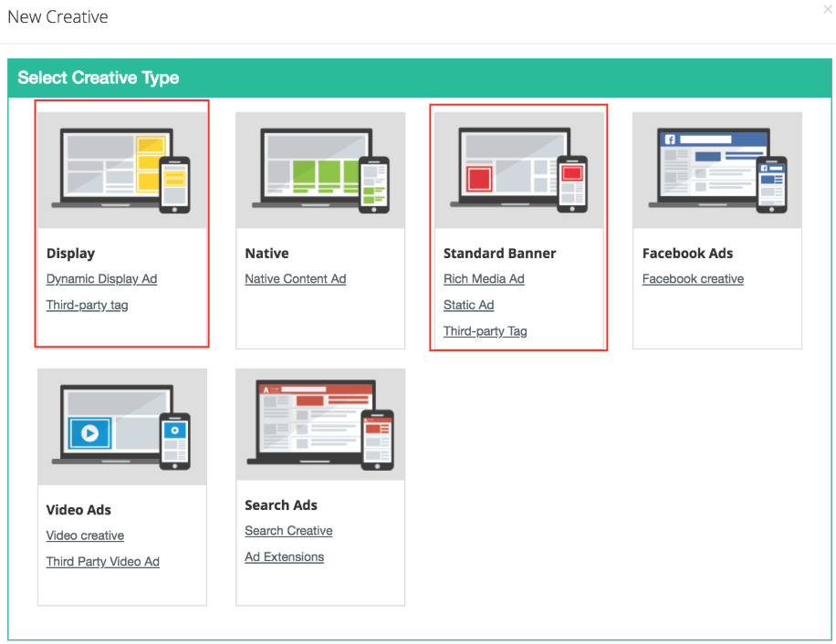Click the Standard Banner illustration
Viewport: 836px width, 644px height.
click(518, 171)
